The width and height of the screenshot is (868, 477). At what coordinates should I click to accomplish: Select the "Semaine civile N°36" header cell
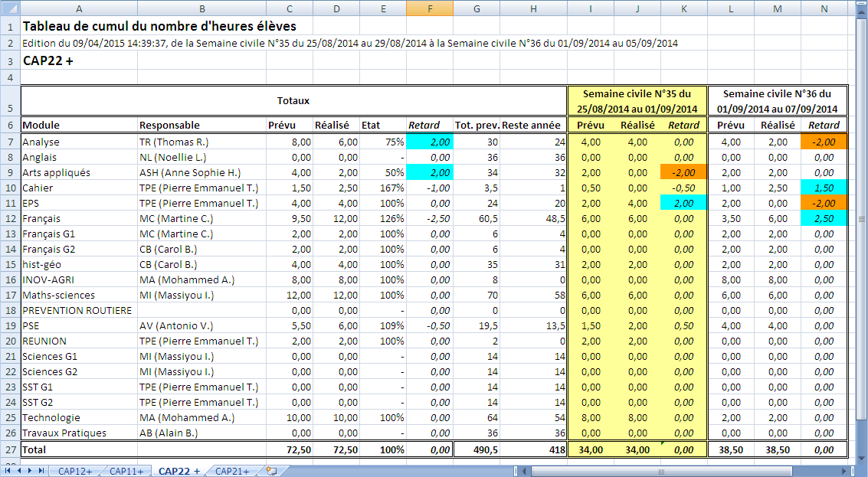tap(777, 101)
